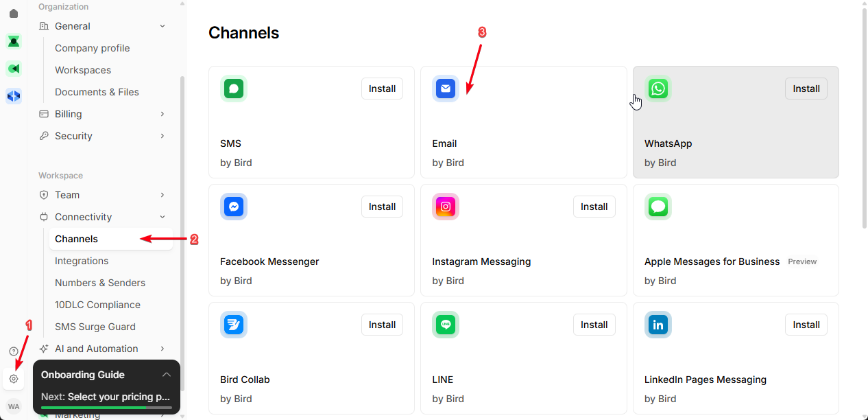Open the WA user avatar
Image resolution: width=868 pixels, height=420 pixels.
coord(14,406)
